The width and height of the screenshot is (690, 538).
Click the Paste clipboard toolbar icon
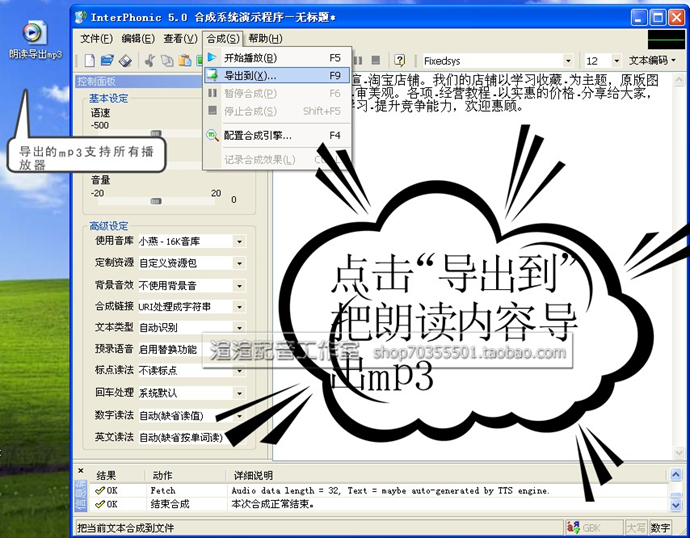185,60
